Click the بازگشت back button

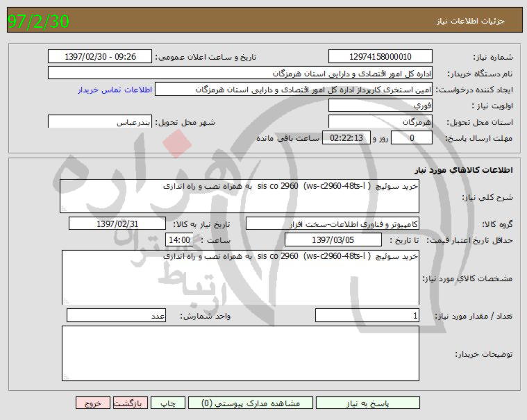[130, 403]
